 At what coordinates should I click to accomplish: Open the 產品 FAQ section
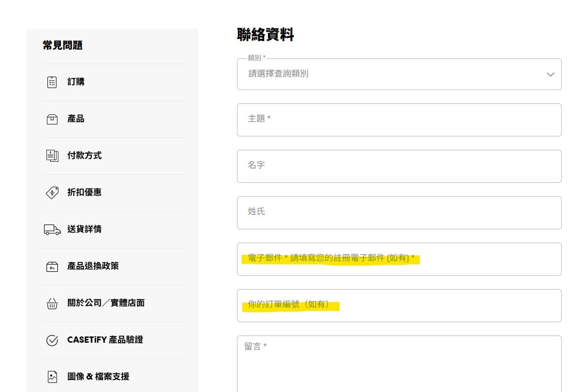[114, 119]
